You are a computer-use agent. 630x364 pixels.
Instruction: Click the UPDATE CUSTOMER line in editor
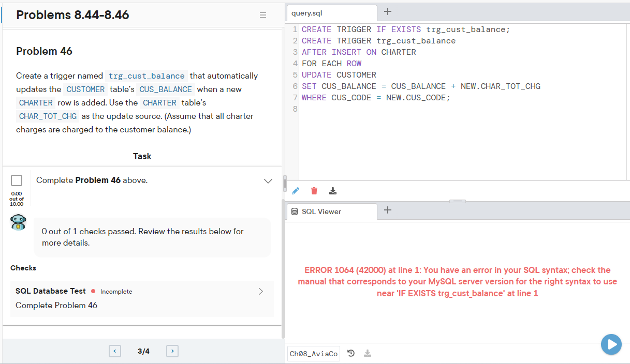pyautogui.click(x=339, y=75)
